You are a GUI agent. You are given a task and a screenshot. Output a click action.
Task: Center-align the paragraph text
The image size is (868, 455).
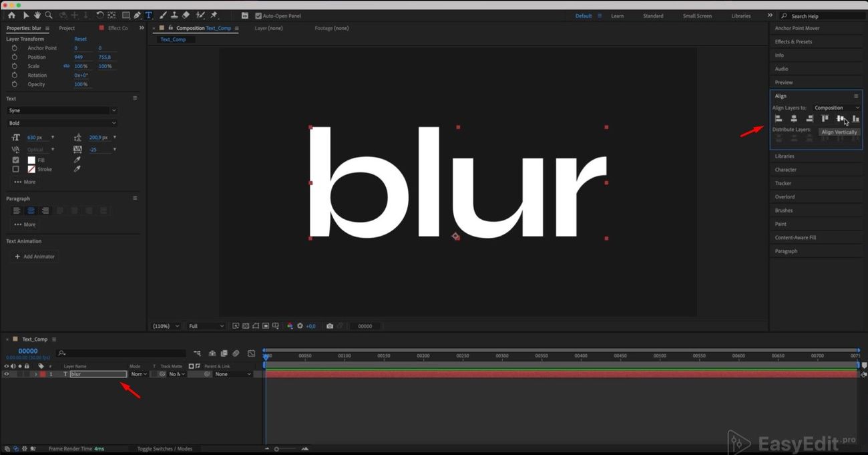pos(31,211)
